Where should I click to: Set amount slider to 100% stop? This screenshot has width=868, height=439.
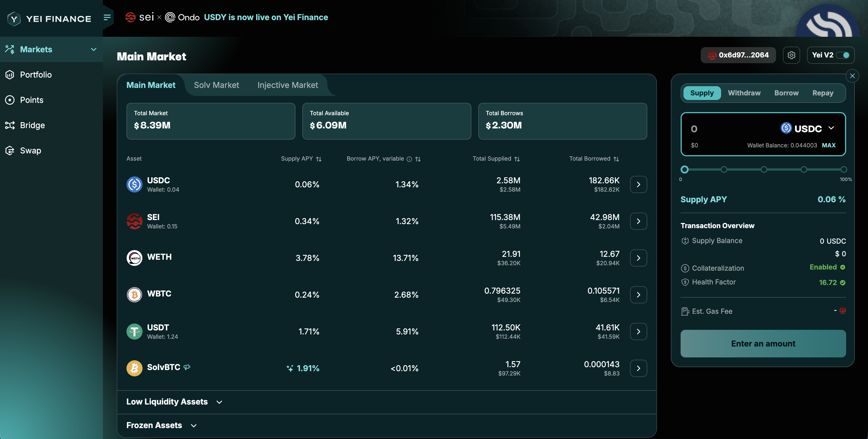click(844, 170)
